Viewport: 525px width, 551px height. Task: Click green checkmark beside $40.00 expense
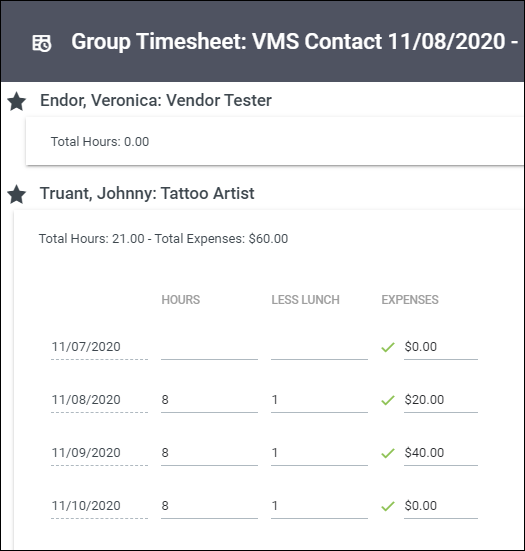(x=388, y=453)
